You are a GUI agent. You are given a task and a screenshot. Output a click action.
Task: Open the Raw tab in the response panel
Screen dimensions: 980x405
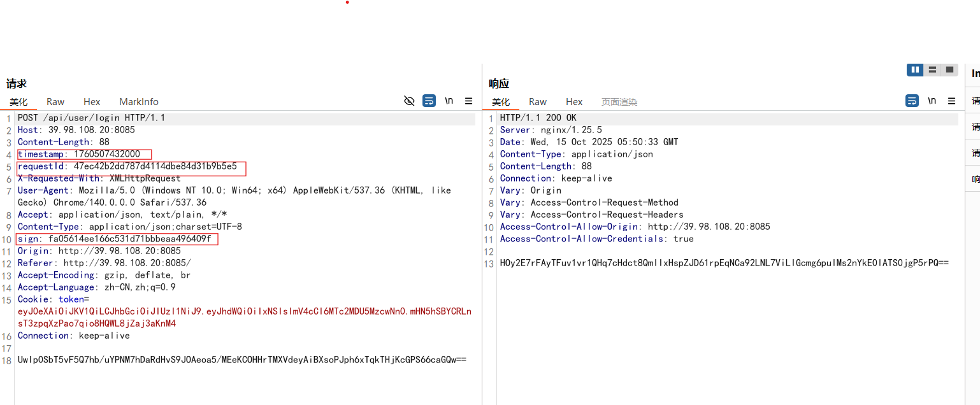point(538,102)
